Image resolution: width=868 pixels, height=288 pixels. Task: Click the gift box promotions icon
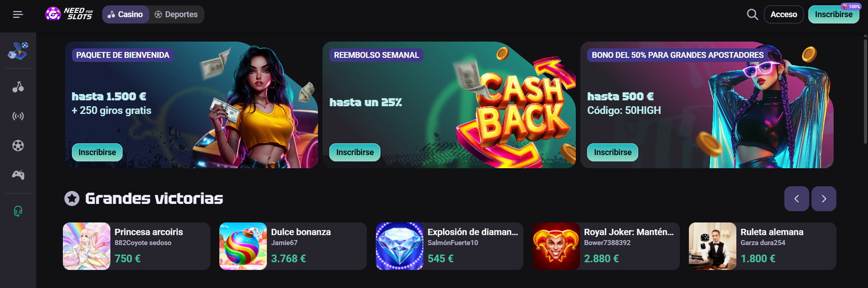pos(18,50)
